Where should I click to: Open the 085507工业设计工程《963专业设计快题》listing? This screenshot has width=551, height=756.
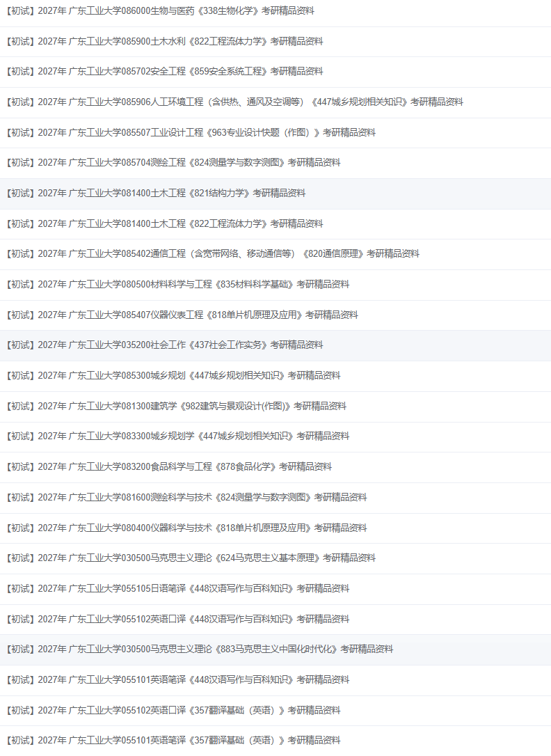(191, 132)
